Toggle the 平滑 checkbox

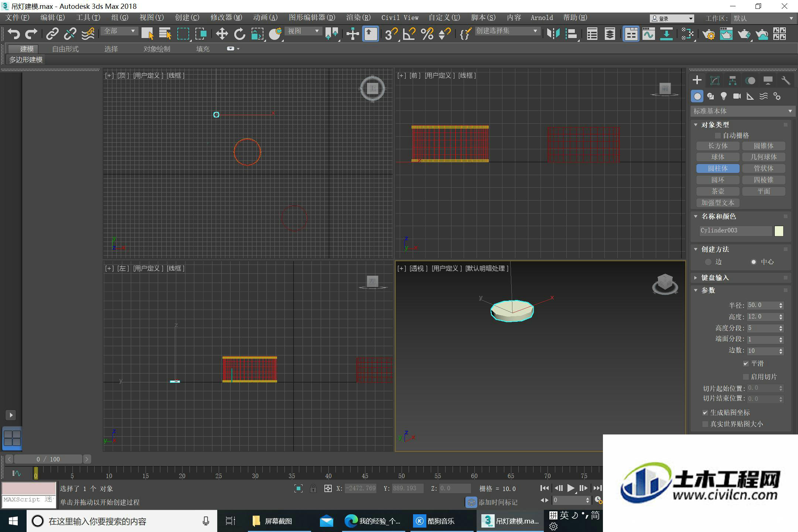pos(746,364)
